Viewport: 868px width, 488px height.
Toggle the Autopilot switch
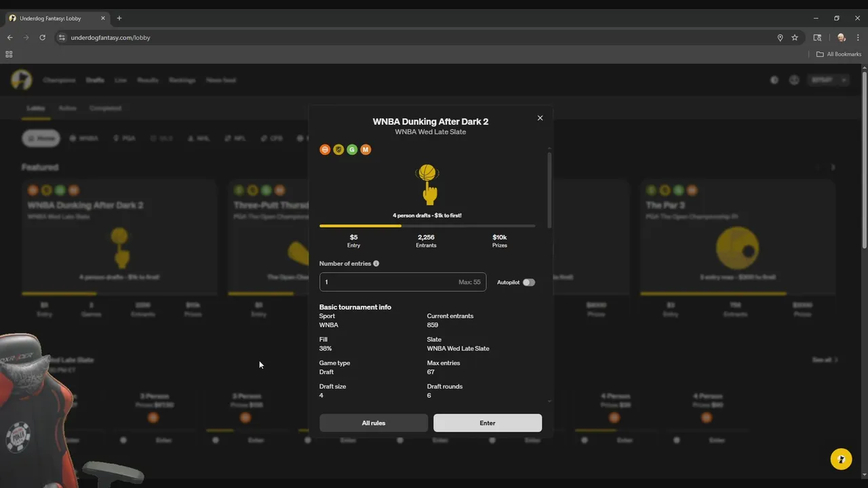[x=529, y=282]
